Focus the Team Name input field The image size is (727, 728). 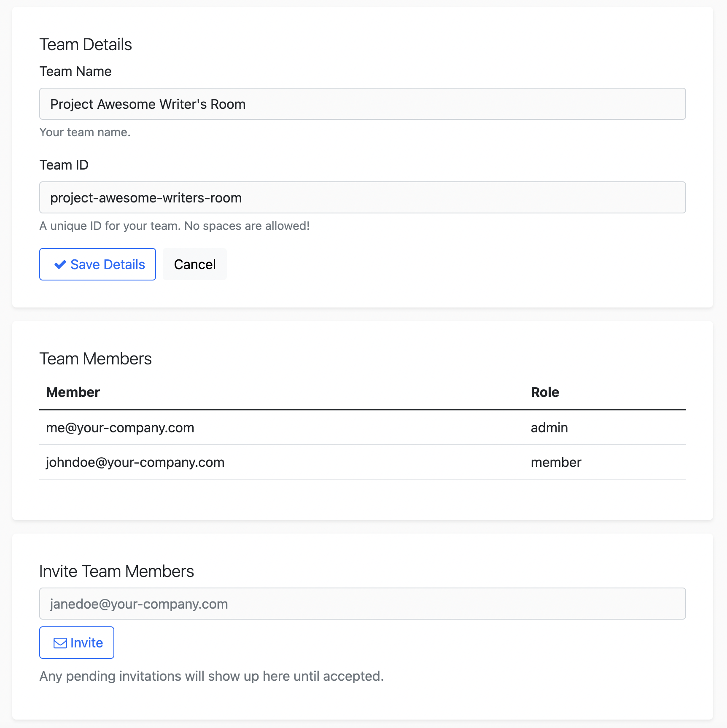pos(362,104)
